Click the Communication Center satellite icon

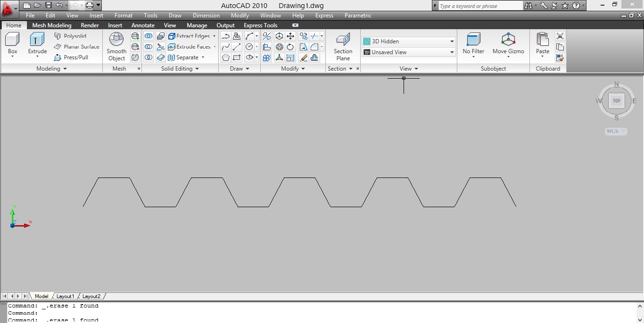[554, 6]
